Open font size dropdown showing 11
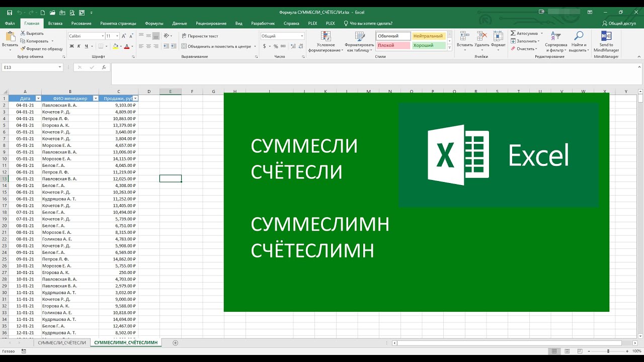The height and width of the screenshot is (362, 644). click(117, 36)
